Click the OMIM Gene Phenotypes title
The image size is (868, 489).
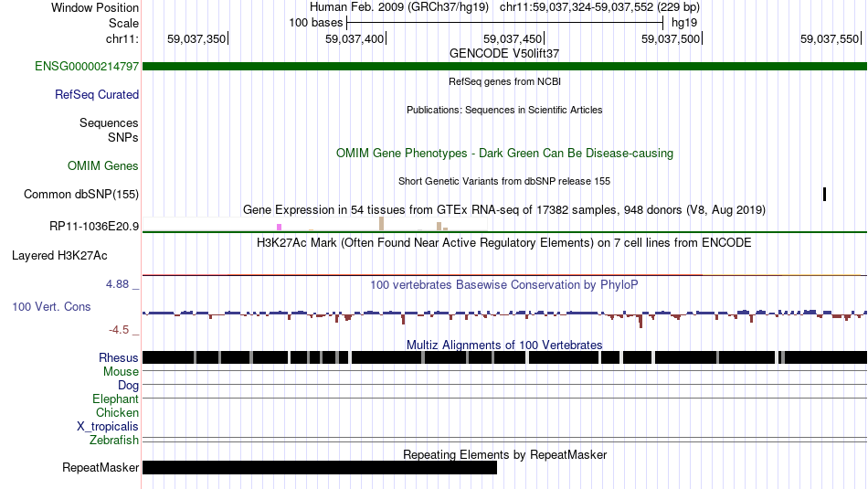(504, 154)
